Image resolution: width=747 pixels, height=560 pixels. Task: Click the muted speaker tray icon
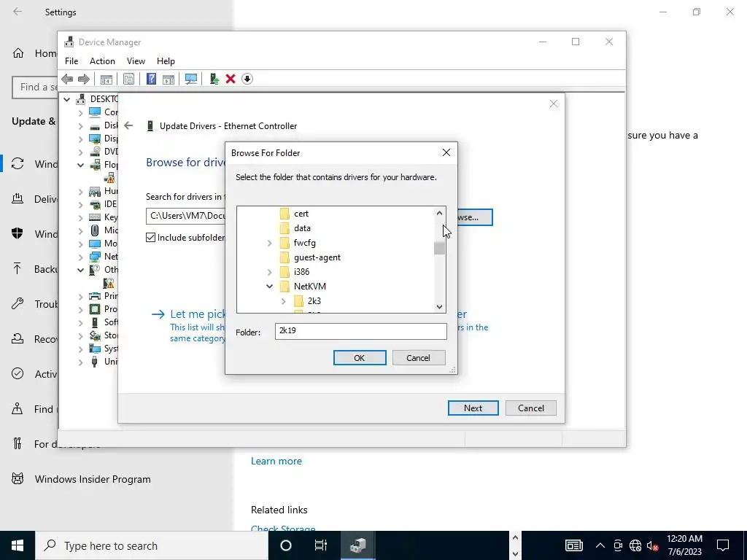click(x=653, y=545)
